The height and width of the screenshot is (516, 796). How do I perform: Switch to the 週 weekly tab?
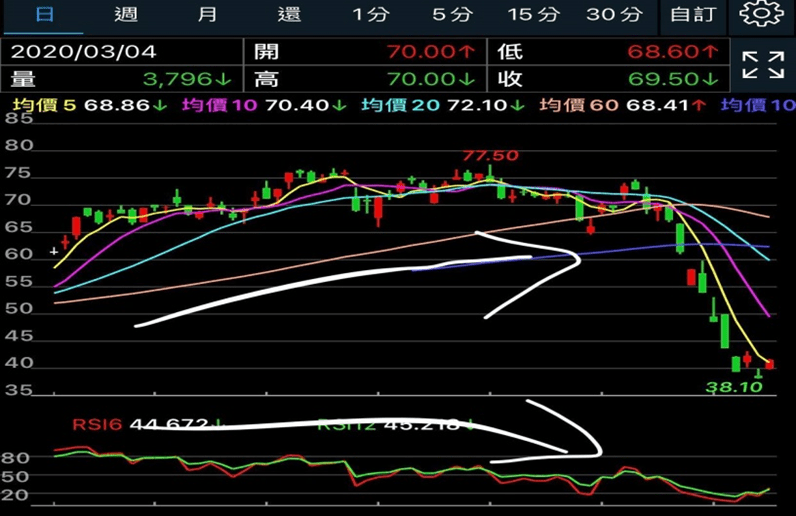tap(126, 14)
